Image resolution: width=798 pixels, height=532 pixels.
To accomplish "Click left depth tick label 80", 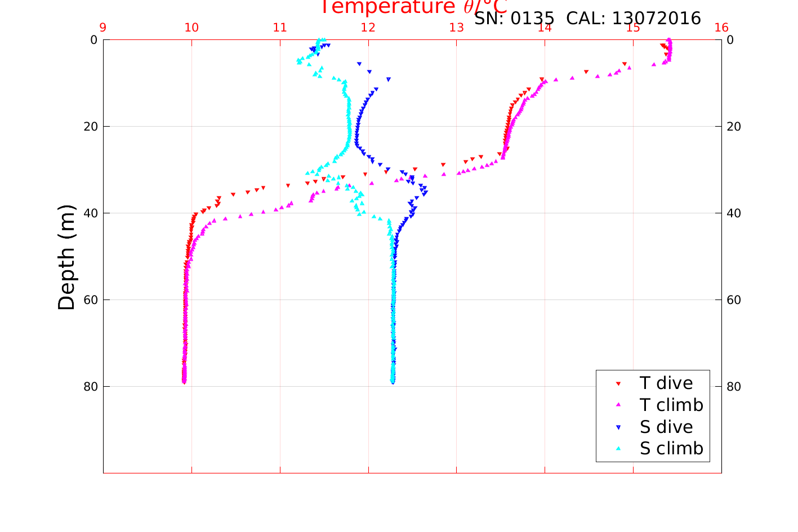I will tap(91, 387).
